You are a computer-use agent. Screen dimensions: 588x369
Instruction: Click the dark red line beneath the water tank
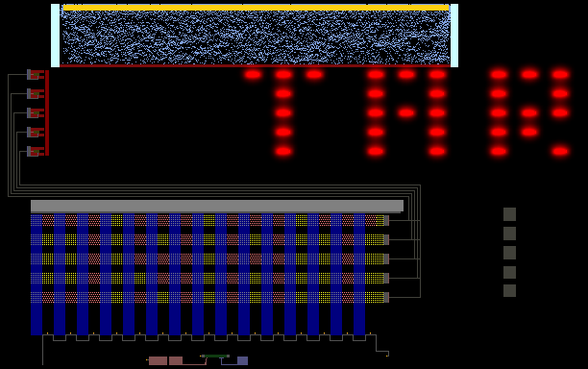(x=255, y=66)
